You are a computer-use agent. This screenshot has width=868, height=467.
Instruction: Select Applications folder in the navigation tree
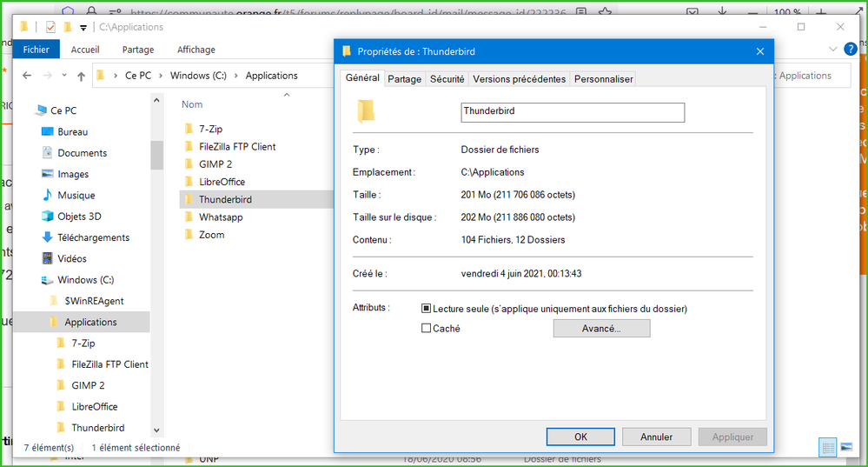coord(90,322)
